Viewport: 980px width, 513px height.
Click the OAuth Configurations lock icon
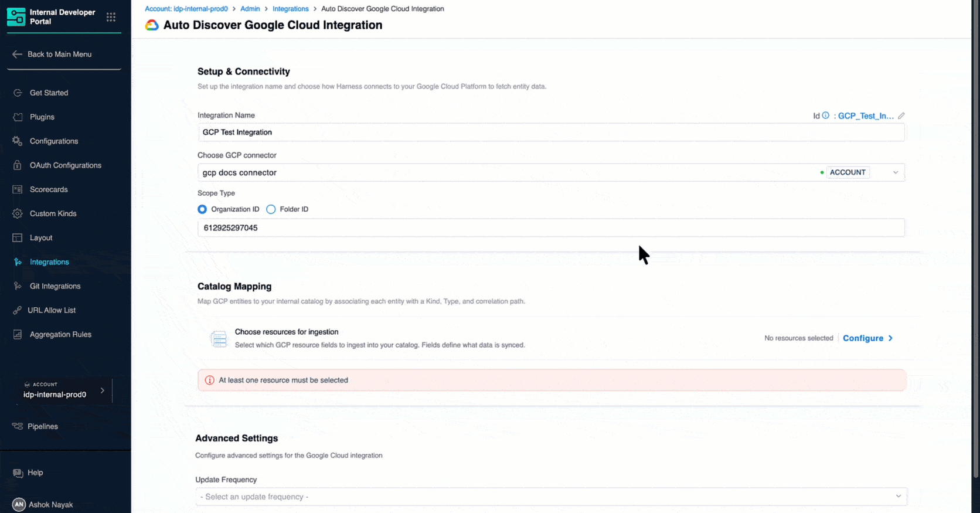coord(18,165)
